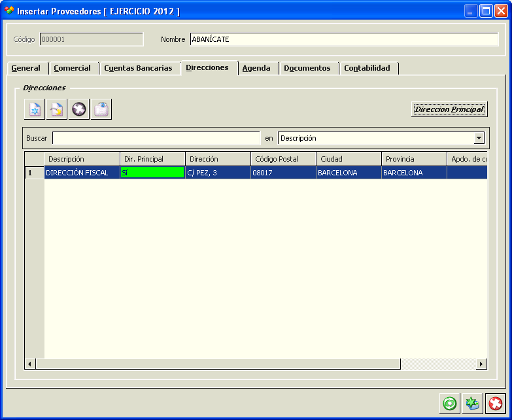Click the Provincia column header
512x420 pixels.
[x=414, y=159]
